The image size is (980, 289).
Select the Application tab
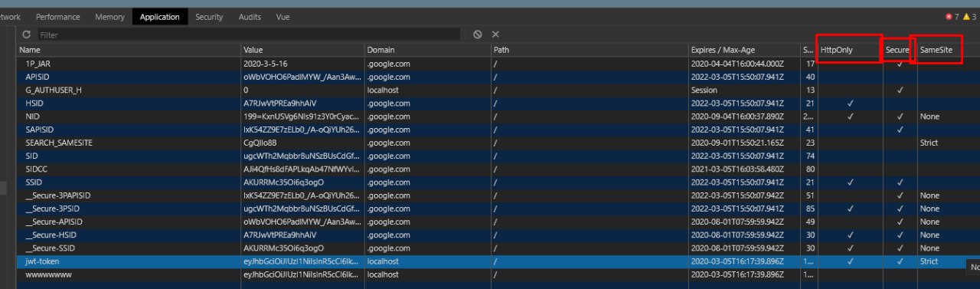coord(159,16)
